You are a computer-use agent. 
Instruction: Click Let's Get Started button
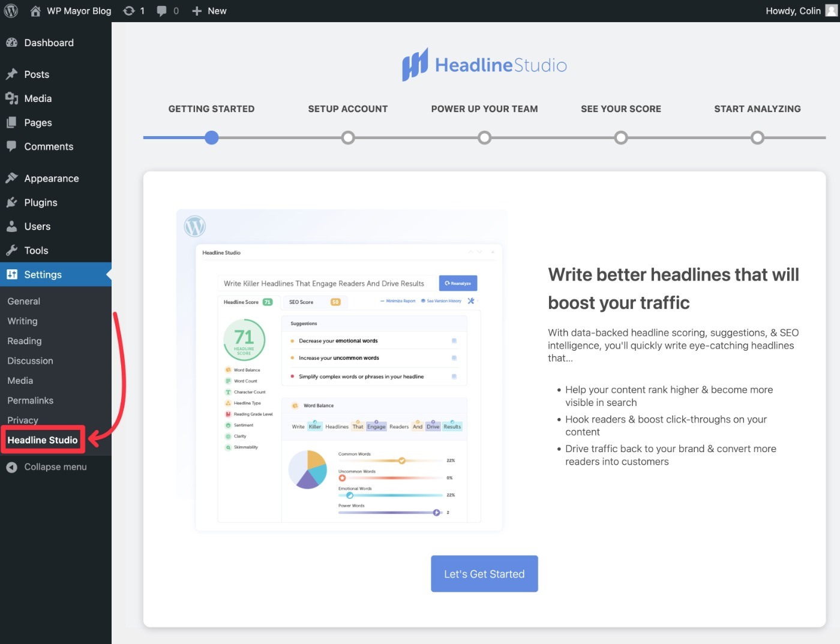tap(484, 574)
